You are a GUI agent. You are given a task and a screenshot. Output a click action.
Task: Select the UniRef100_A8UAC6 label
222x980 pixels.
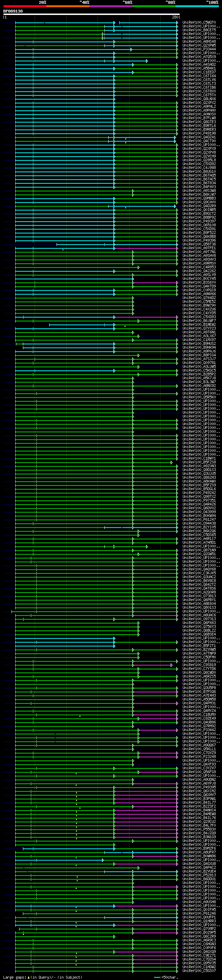tap(199, 615)
